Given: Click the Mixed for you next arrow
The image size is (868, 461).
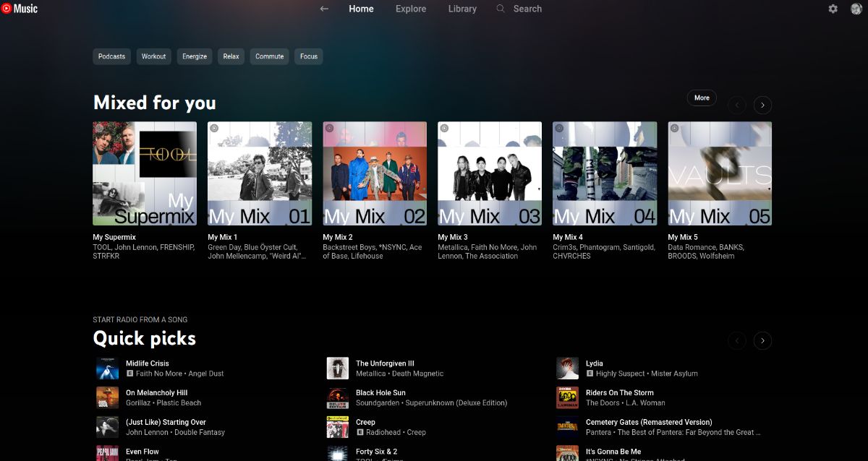Looking at the screenshot, I should (762, 105).
